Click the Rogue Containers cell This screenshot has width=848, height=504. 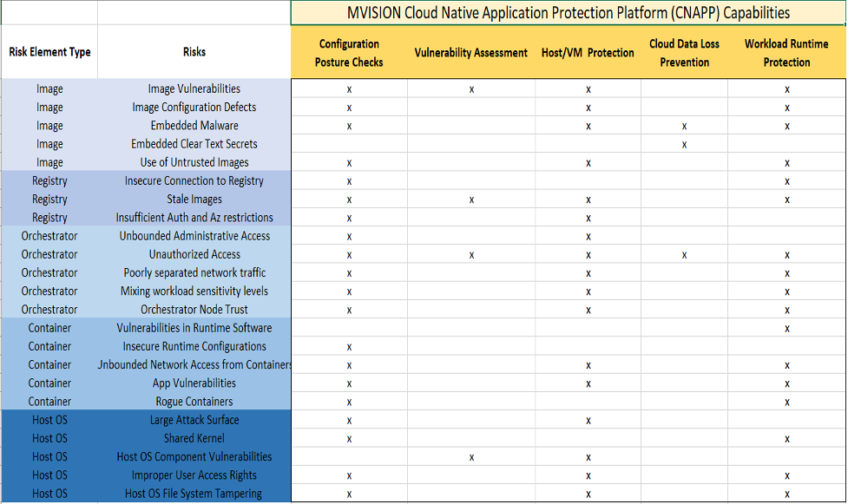tap(194, 402)
